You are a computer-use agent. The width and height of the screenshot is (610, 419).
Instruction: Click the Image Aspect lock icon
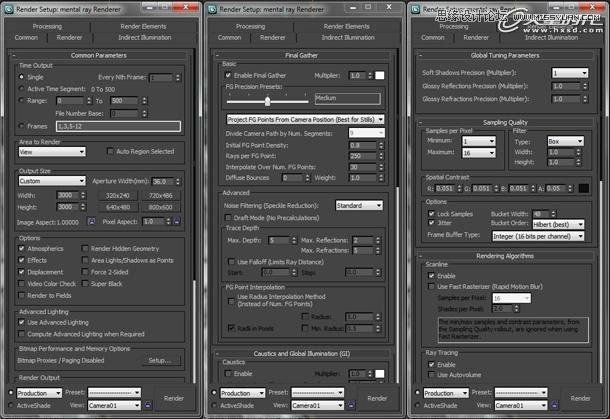click(x=91, y=222)
